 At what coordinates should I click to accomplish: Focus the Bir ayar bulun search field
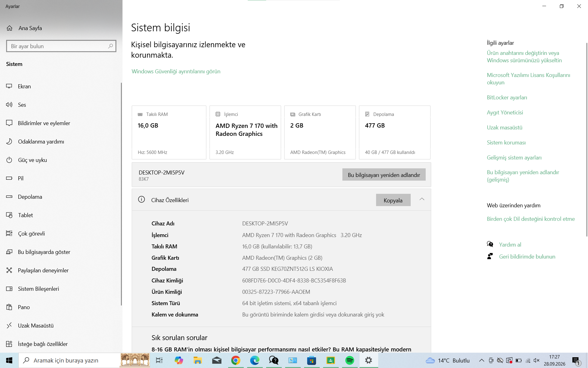(61, 46)
